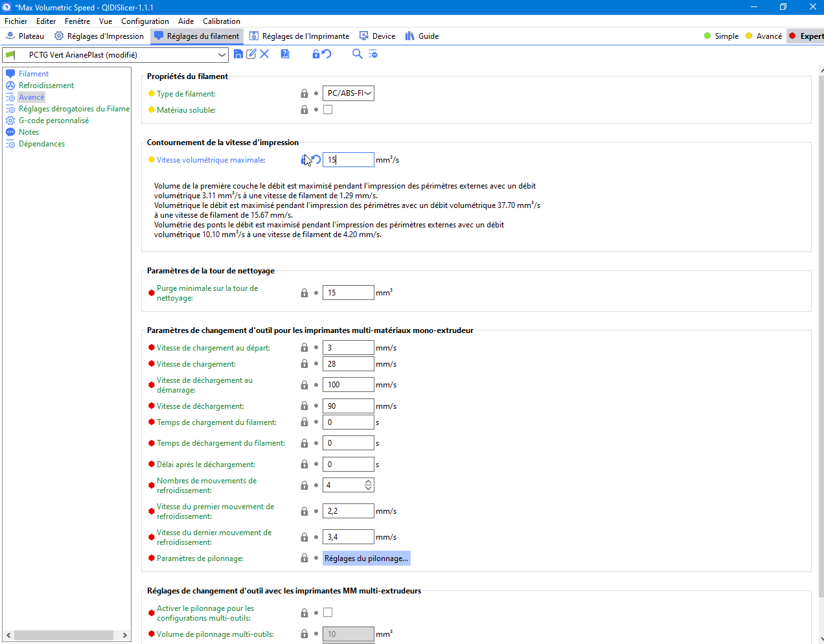Image resolution: width=824 pixels, height=644 pixels.
Task: Switch to Réglages de l'Imprimante tab
Action: (299, 36)
